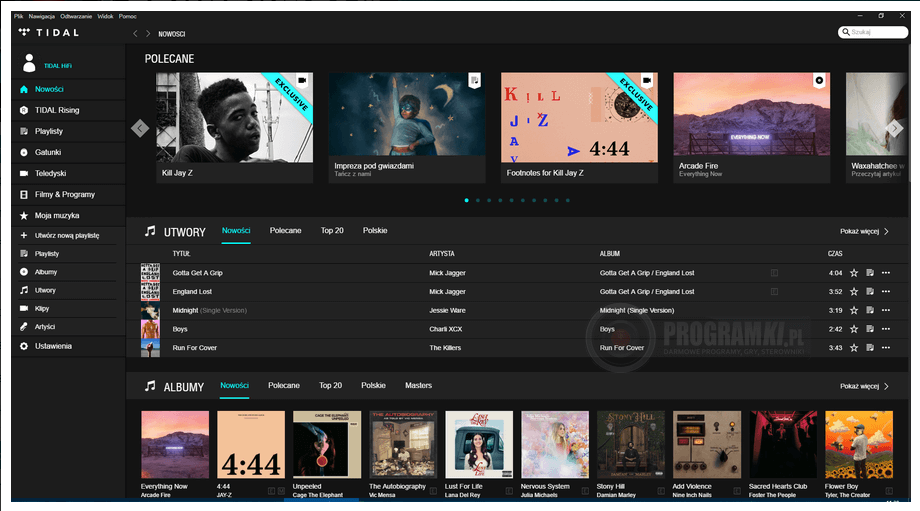Open the Widok menu
This screenshot has height=511, width=920.
[106, 16]
